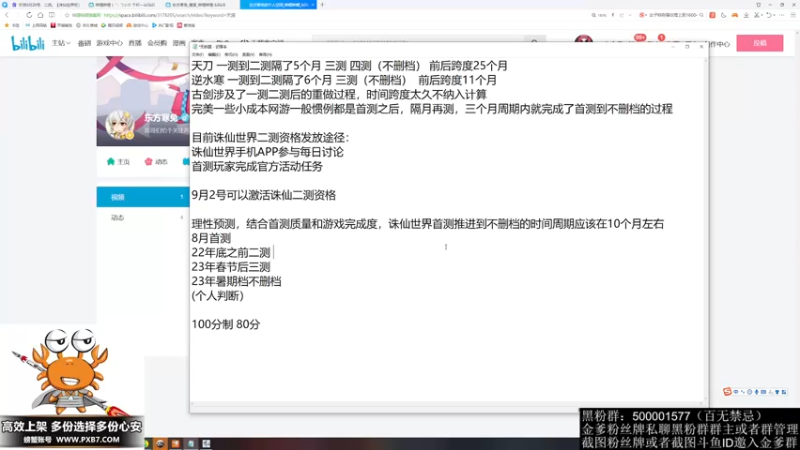The image size is (800, 450).
Task: Open the 直播 nav link
Action: point(135,43)
